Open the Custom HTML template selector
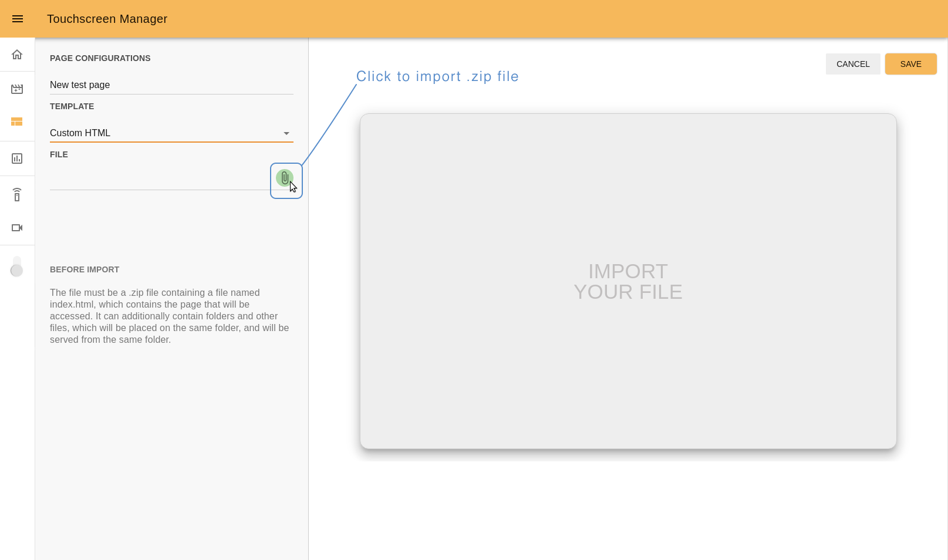 [164, 133]
